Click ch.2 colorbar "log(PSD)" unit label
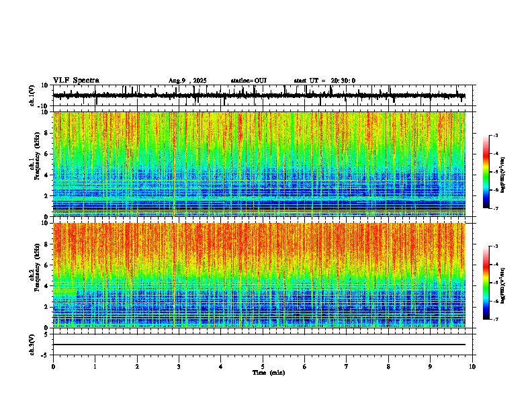532x411 pixels. (x=503, y=286)
